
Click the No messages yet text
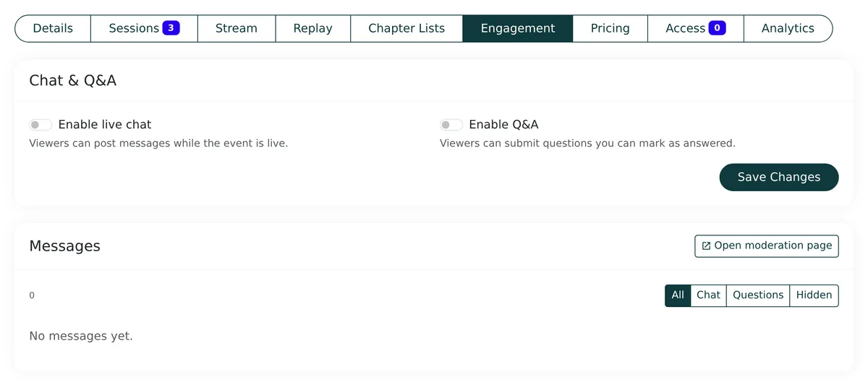click(x=81, y=336)
